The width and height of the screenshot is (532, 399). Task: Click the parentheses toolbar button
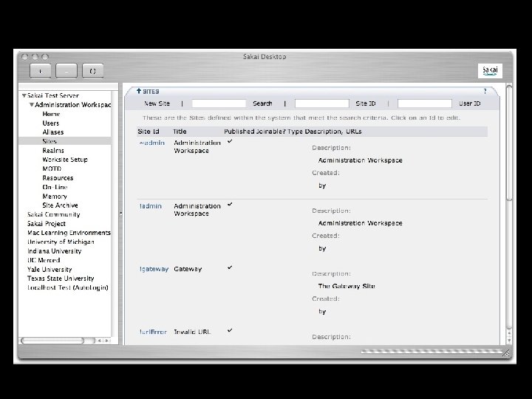coord(92,71)
